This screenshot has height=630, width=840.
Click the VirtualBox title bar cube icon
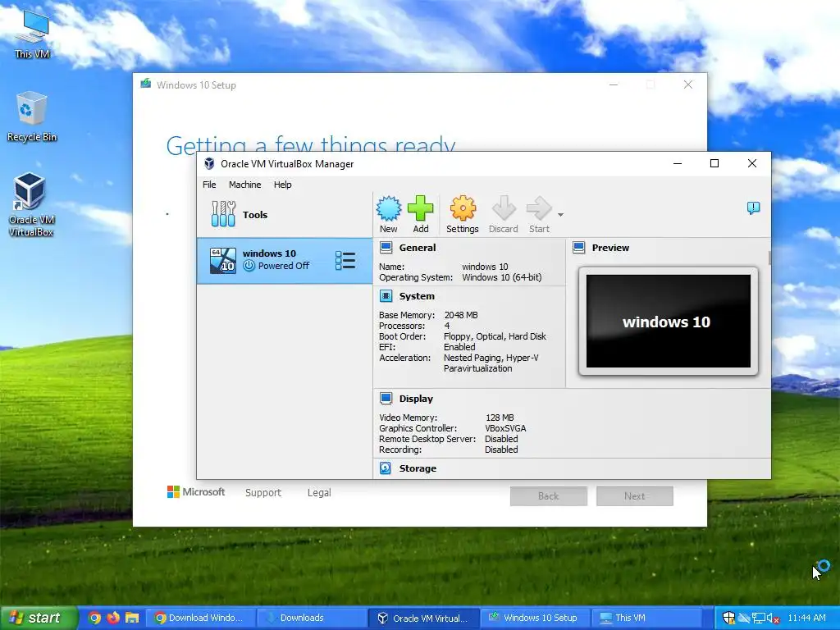(209, 164)
